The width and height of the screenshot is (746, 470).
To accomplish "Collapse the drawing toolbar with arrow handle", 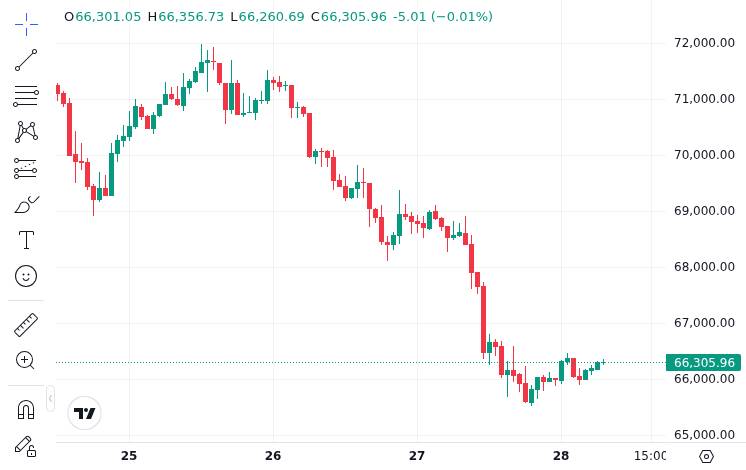I will click(x=50, y=398).
